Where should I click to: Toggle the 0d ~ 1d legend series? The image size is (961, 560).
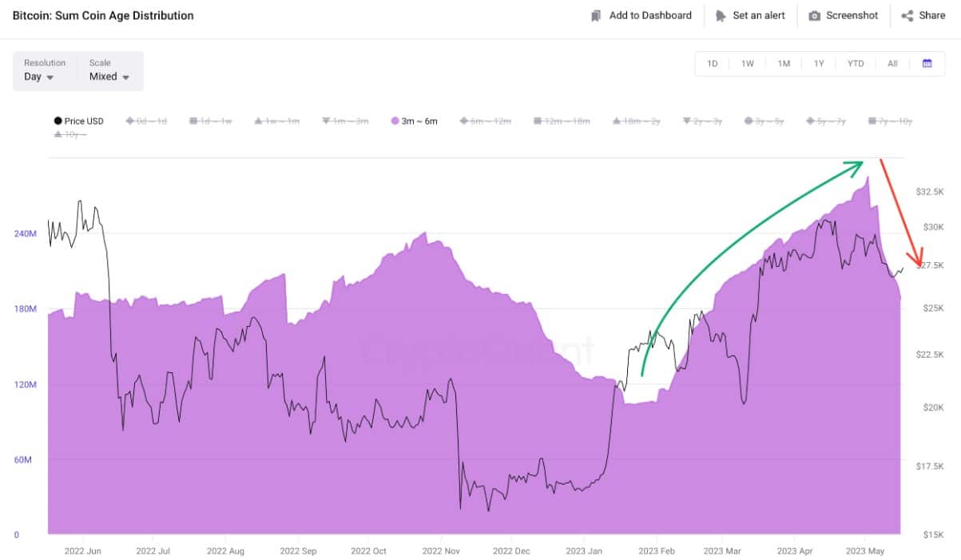[x=146, y=121]
